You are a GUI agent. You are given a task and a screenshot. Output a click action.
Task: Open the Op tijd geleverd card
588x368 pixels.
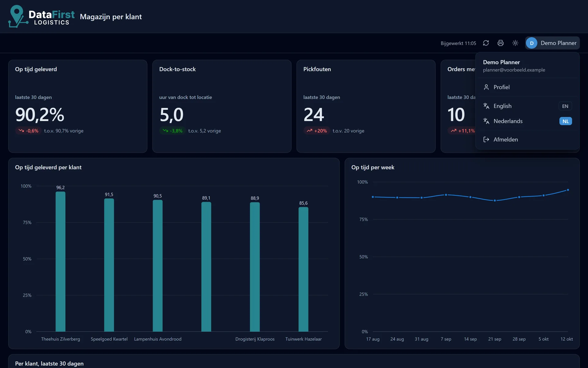[78, 106]
